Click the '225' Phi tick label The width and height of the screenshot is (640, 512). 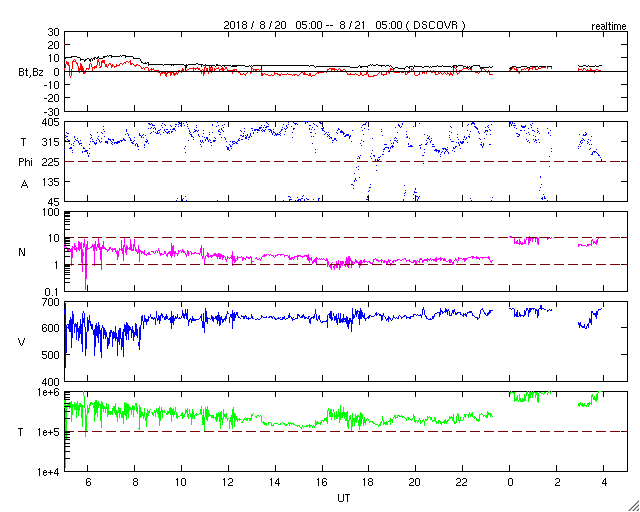51,162
